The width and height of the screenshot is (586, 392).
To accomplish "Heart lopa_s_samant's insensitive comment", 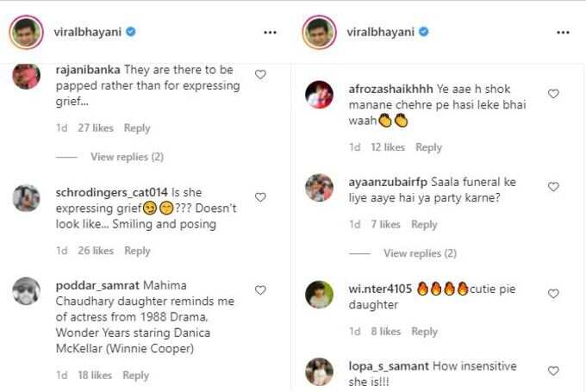I will (553, 371).
